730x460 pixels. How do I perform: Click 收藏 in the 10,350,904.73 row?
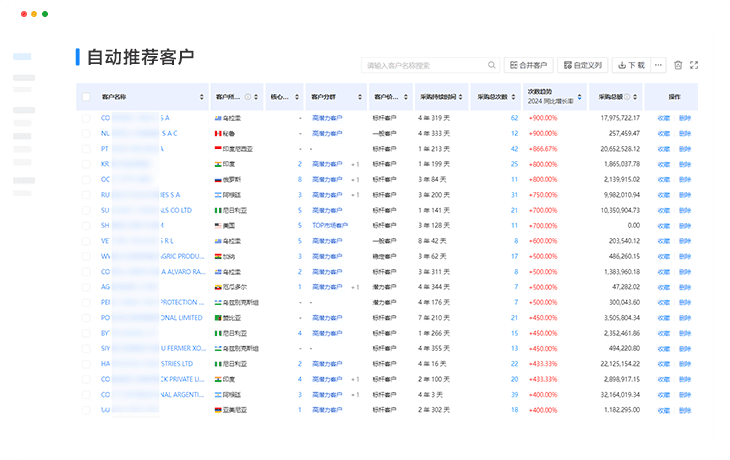pyautogui.click(x=664, y=210)
